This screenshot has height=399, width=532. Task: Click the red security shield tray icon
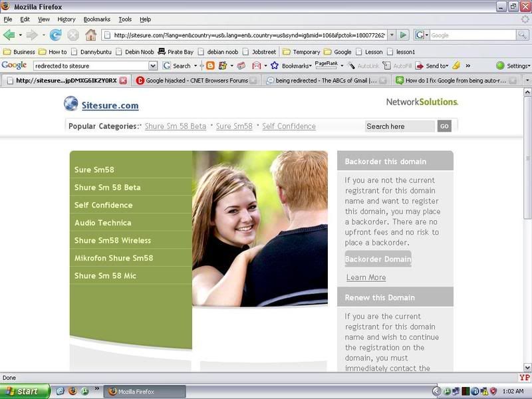pyautogui.click(x=493, y=391)
